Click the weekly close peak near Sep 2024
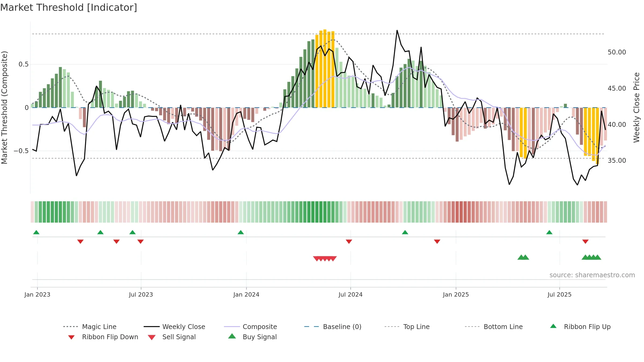The width and height of the screenshot is (644, 362). tap(397, 30)
